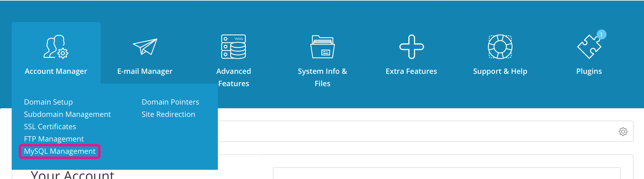Open the highlighted MySQL Management link
The height and width of the screenshot is (179, 644).
pos(60,151)
